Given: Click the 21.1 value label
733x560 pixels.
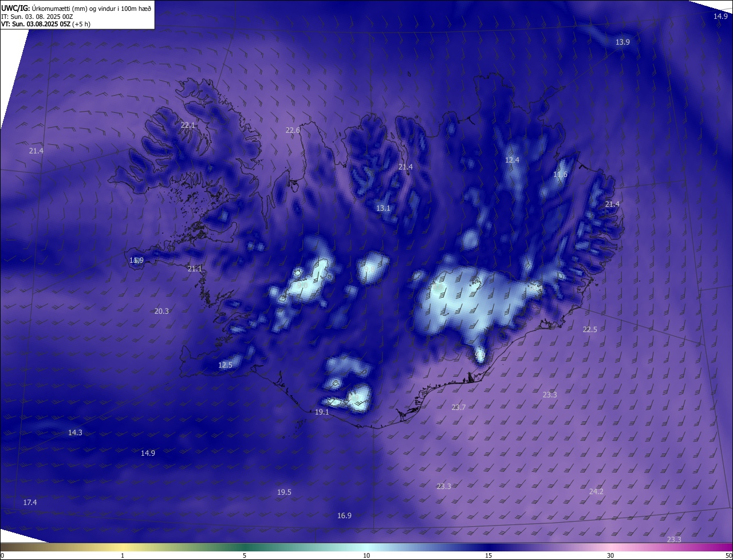Looking at the screenshot, I should tap(195, 269).
